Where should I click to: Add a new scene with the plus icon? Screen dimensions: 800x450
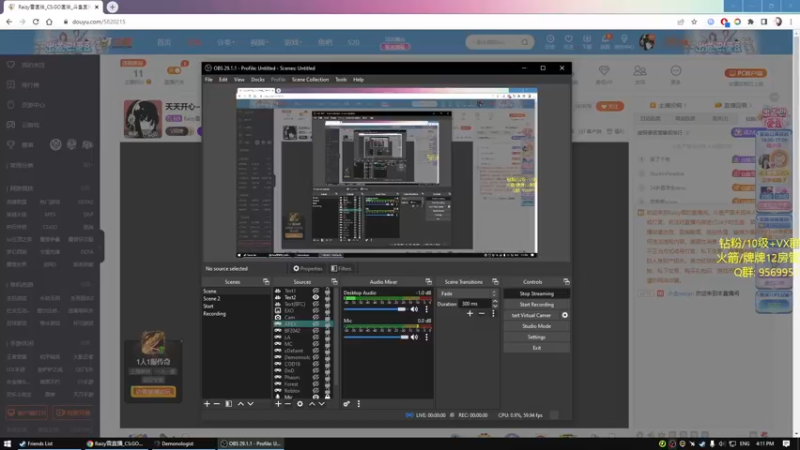pos(207,404)
